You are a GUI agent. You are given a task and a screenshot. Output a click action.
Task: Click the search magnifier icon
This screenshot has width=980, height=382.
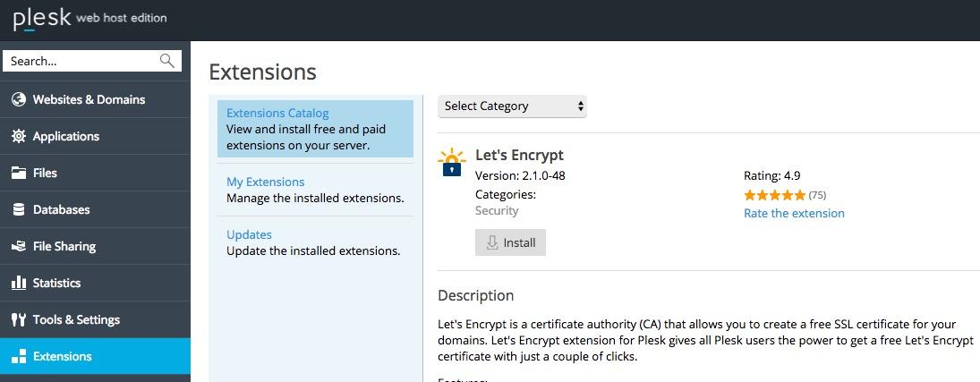coord(166,61)
